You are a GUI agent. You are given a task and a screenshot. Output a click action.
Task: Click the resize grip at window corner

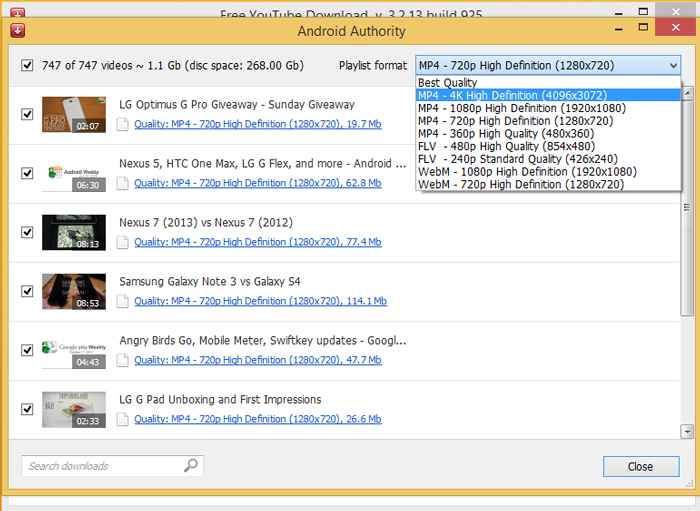(x=689, y=484)
